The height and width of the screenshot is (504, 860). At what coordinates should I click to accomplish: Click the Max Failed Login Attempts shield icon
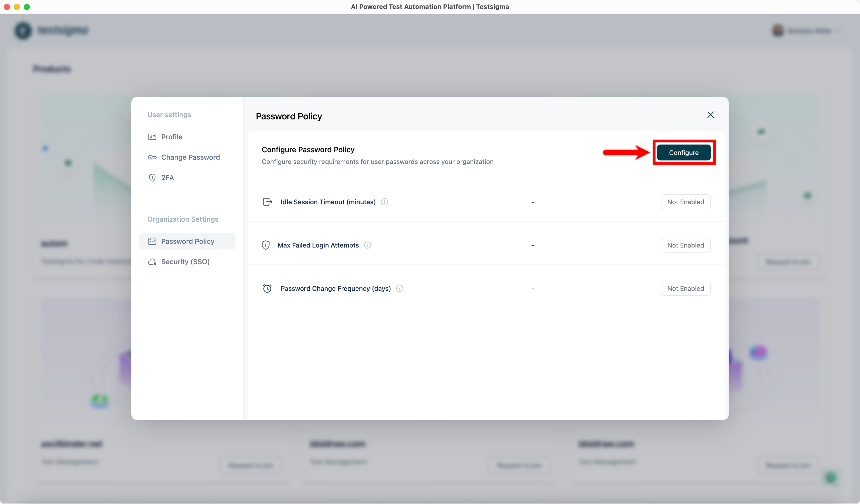(266, 245)
